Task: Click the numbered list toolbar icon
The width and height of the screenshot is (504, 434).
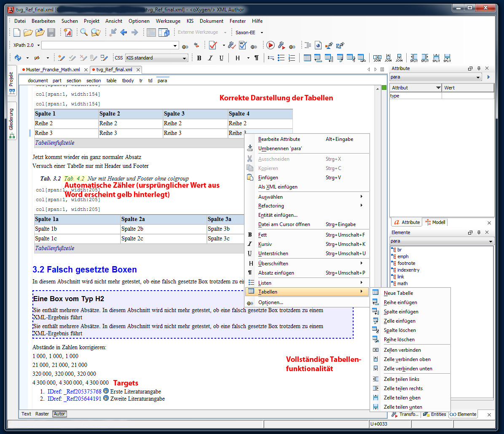Action: pos(292,58)
